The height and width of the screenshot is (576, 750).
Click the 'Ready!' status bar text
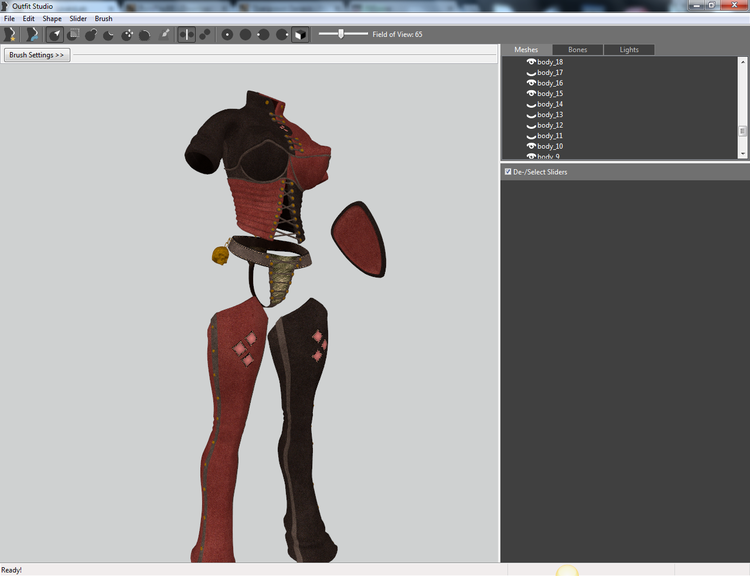(11, 570)
